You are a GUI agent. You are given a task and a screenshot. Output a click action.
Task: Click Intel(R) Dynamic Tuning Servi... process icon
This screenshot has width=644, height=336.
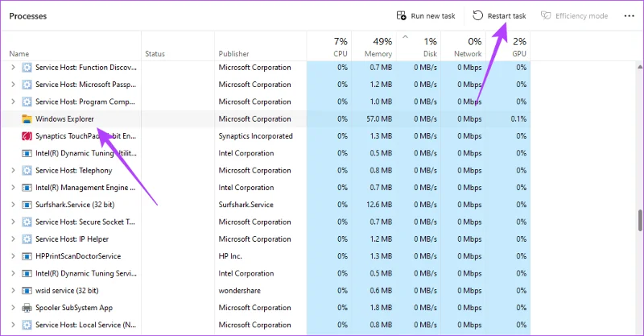27,273
